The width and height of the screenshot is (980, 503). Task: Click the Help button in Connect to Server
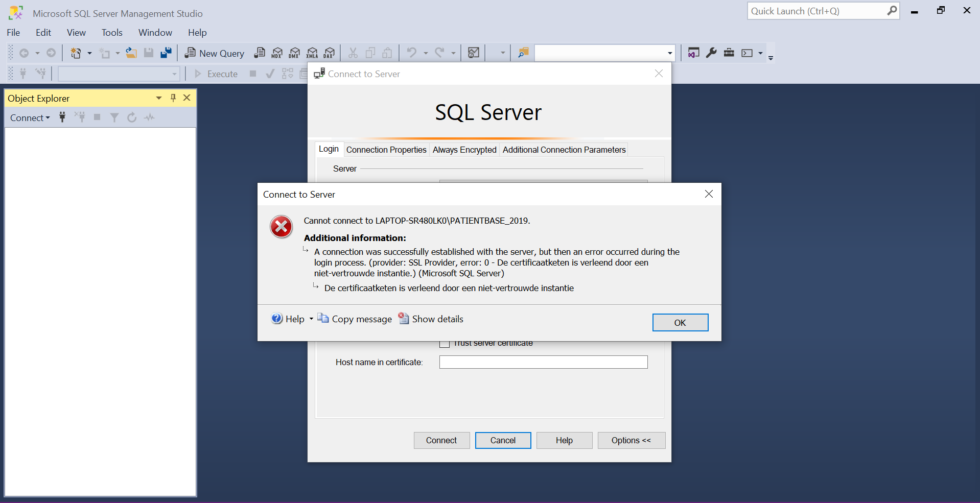564,440
